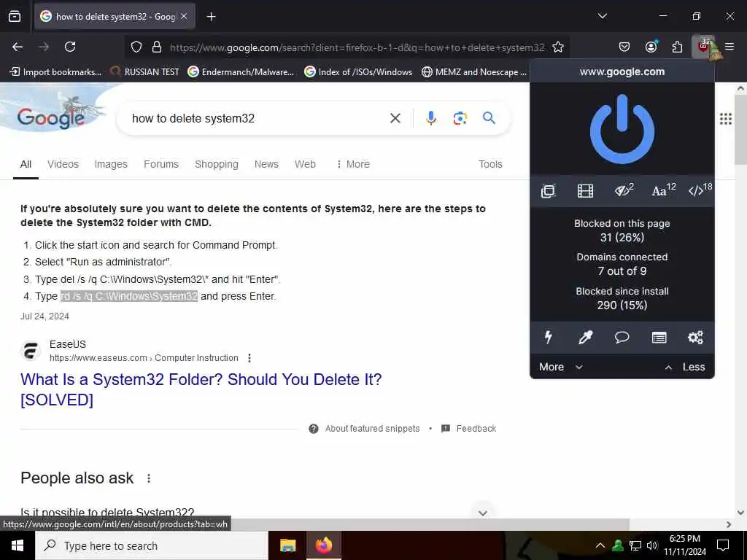Select the All results tab
Image resolution: width=747 pixels, height=560 pixels.
pyautogui.click(x=26, y=164)
